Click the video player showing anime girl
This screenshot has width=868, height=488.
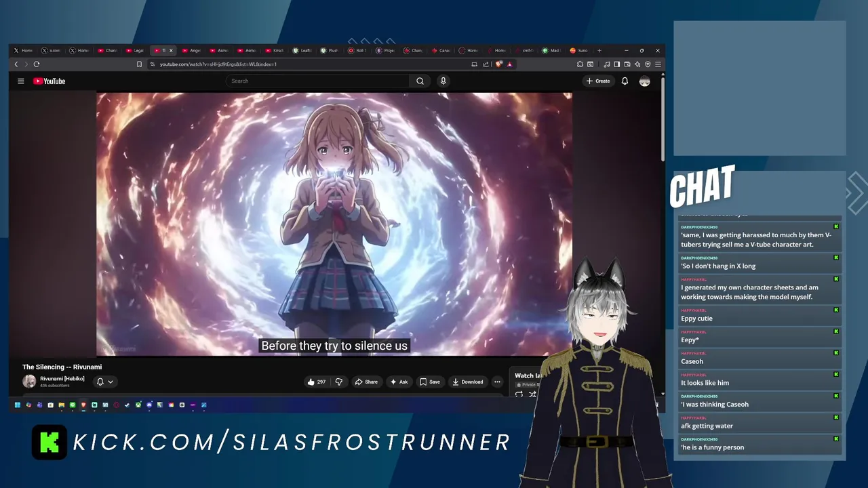tap(334, 224)
